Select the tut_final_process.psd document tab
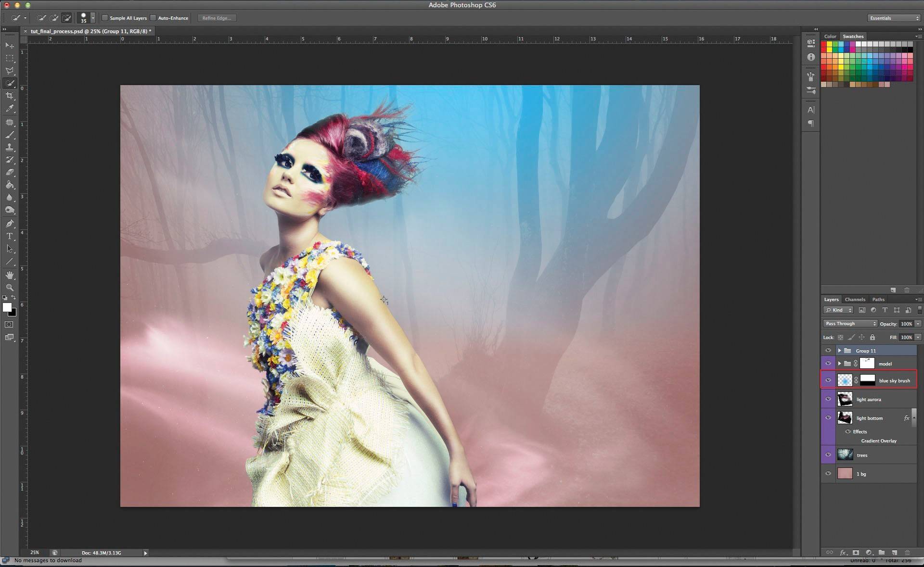The width and height of the screenshot is (924, 567). 91,31
